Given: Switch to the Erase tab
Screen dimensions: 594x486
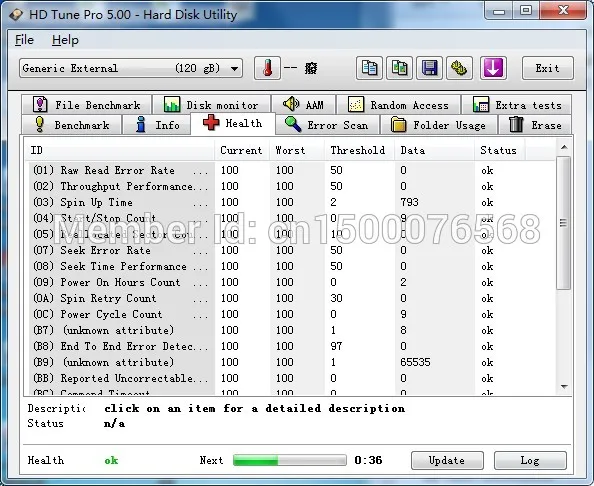Looking at the screenshot, I should [x=535, y=125].
